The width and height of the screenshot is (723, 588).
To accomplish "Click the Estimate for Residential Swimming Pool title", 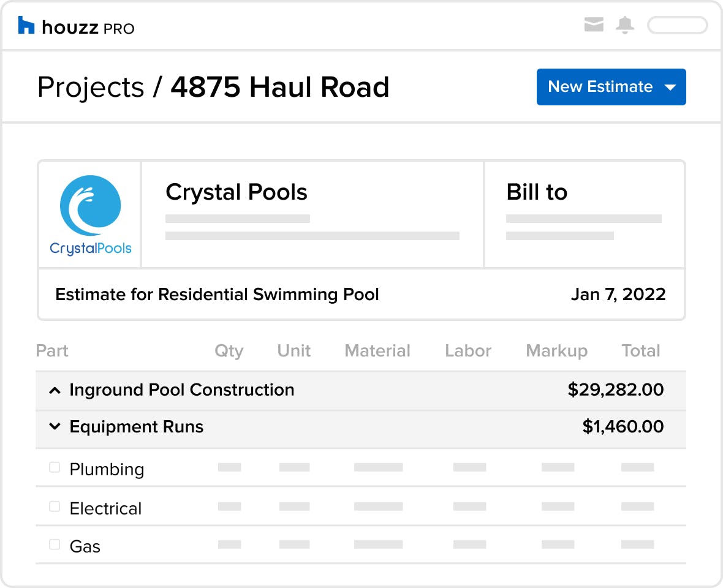I will tap(217, 295).
